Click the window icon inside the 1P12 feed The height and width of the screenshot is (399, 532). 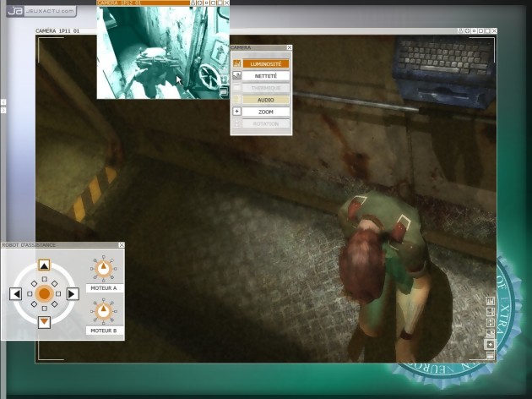tap(224, 91)
